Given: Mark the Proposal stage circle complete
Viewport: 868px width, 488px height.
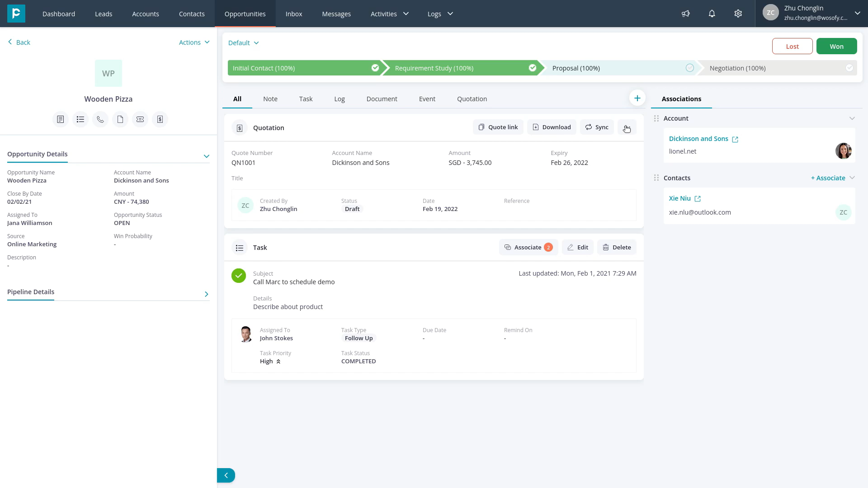Looking at the screenshot, I should point(689,68).
